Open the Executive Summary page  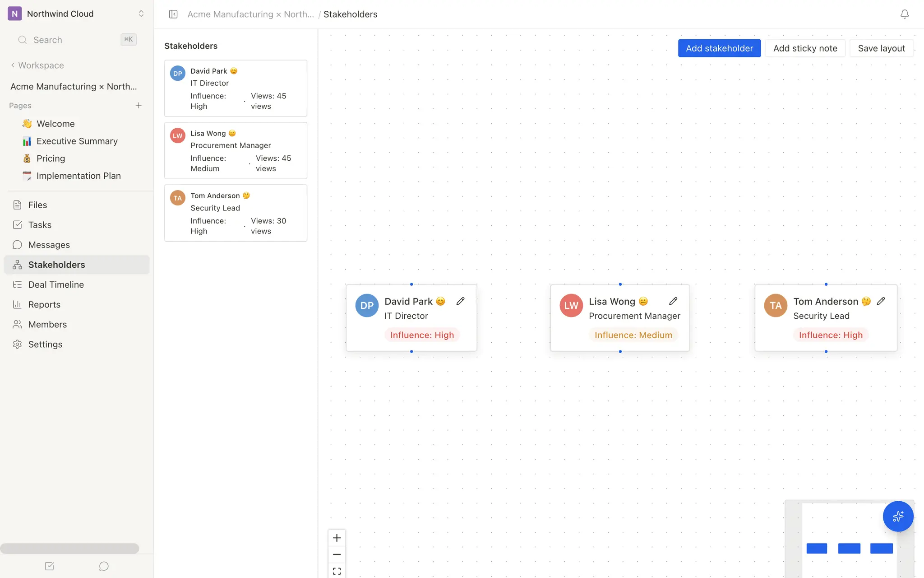[x=77, y=141]
